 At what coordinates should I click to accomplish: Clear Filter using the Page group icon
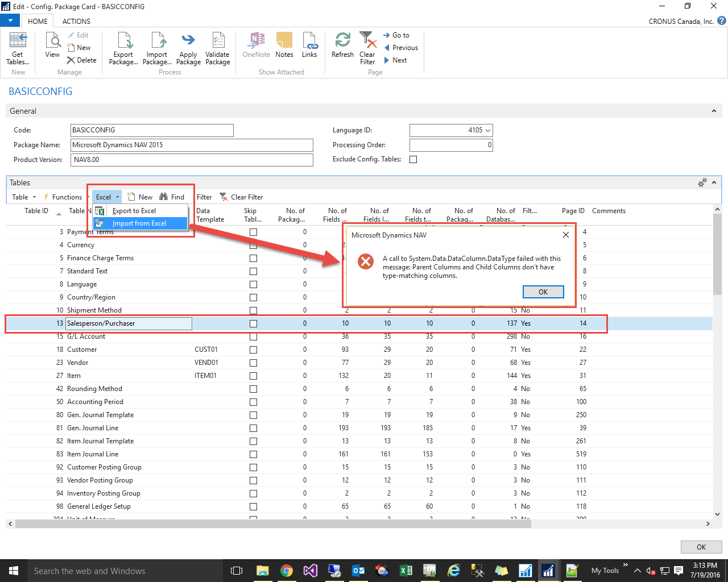(367, 48)
